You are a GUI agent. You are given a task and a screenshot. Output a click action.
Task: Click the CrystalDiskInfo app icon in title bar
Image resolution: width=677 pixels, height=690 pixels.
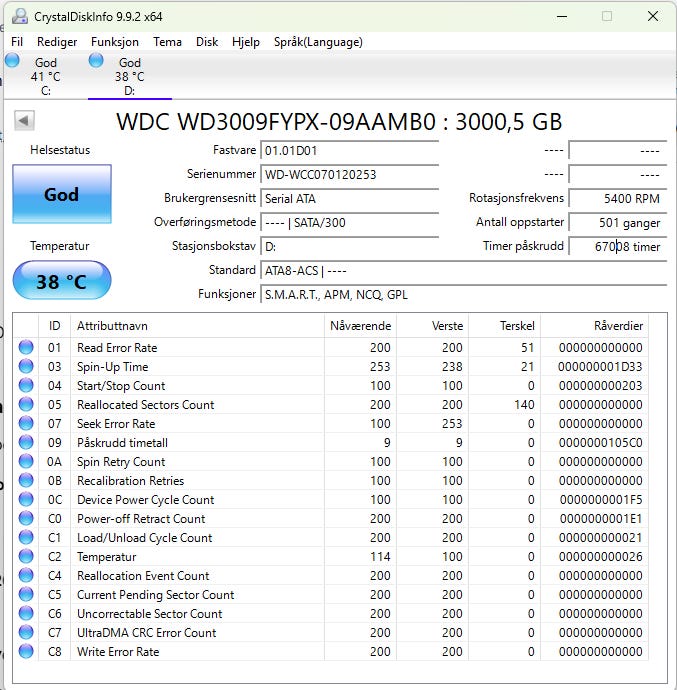[x=19, y=16]
